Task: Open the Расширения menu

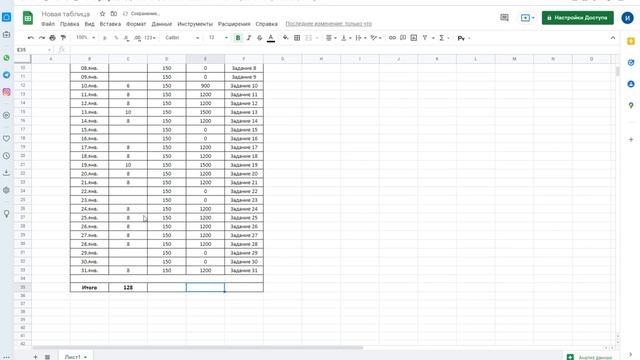Action: tap(234, 24)
